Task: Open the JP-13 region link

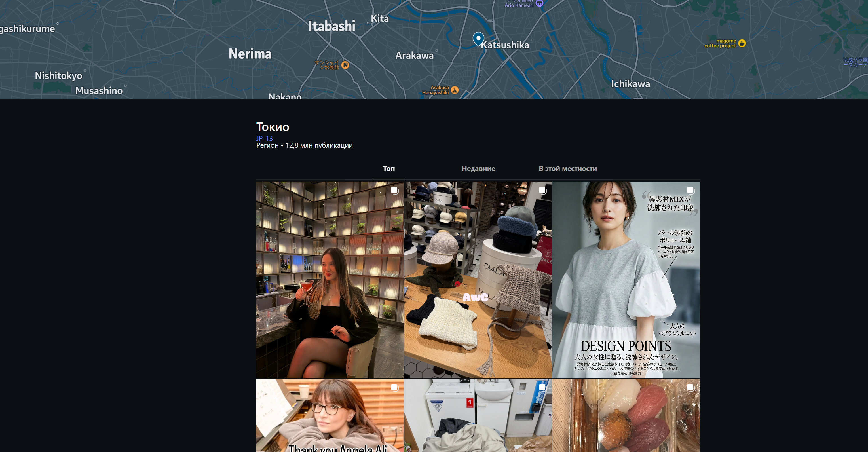Action: coord(264,138)
